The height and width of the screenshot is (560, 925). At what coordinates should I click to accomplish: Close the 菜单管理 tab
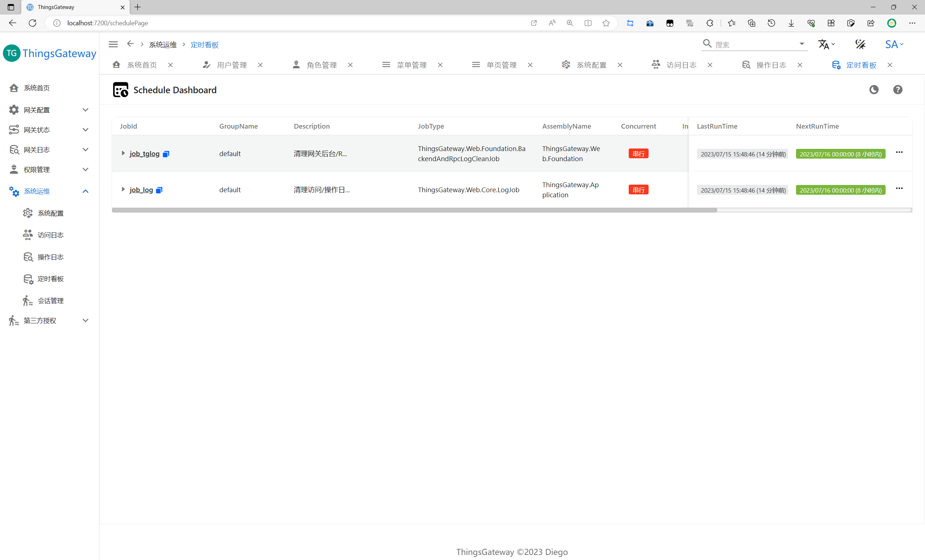point(440,65)
